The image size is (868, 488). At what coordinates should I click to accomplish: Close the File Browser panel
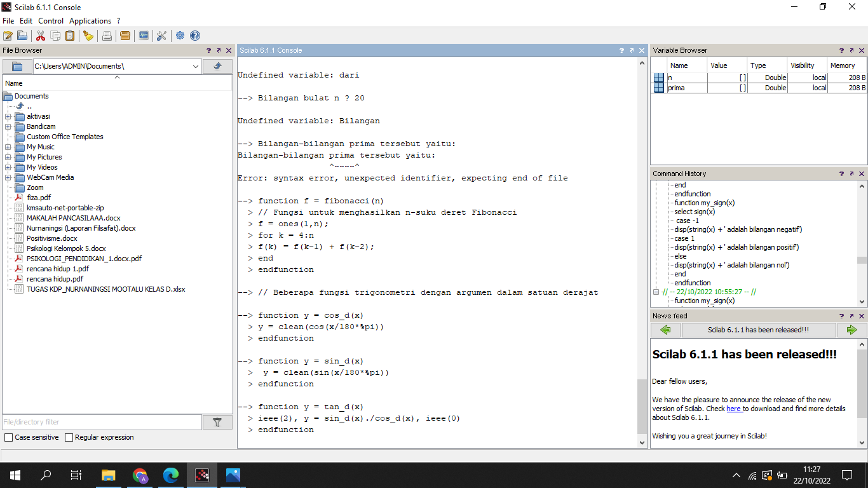tap(229, 50)
